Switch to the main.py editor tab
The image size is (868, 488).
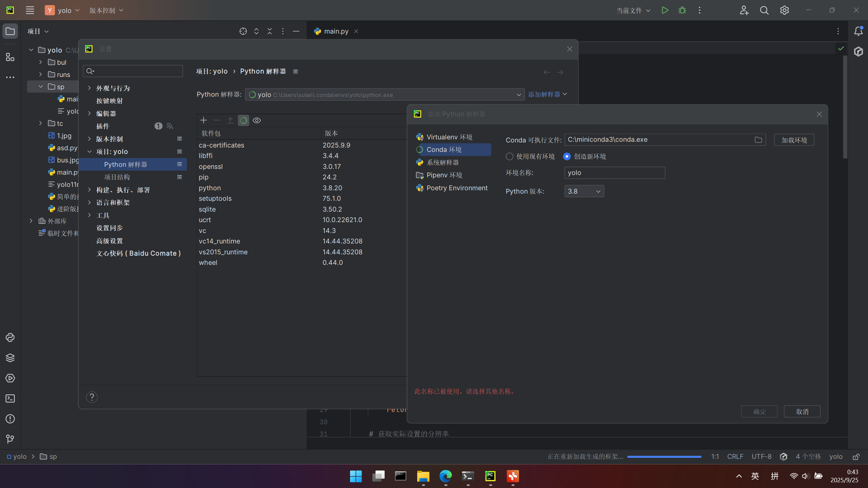[336, 31]
